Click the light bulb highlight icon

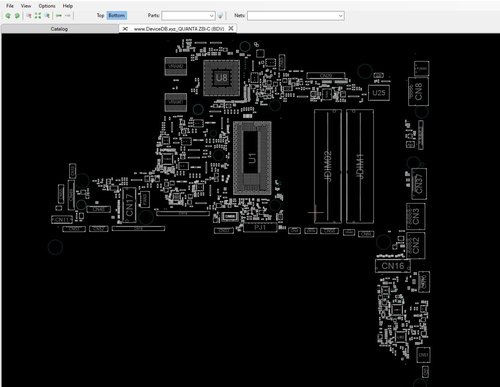[220, 16]
